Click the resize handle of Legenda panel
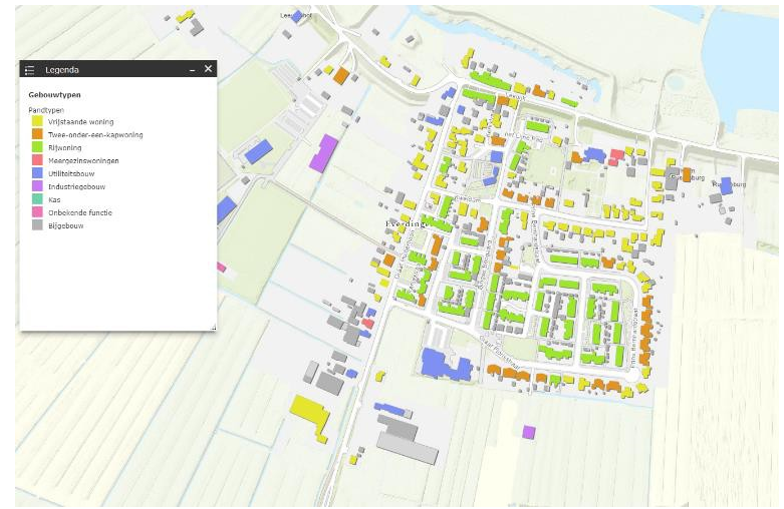 (x=213, y=327)
